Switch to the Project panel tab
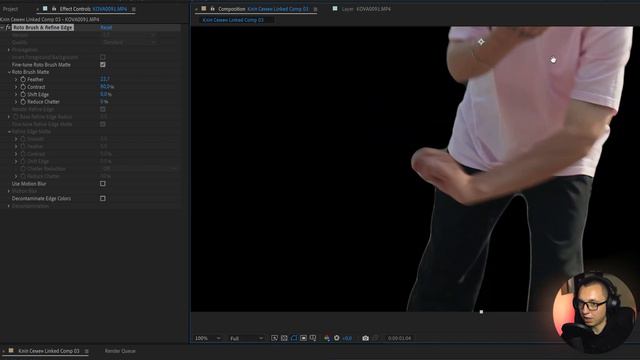The width and height of the screenshot is (640, 360). pyautogui.click(x=10, y=9)
